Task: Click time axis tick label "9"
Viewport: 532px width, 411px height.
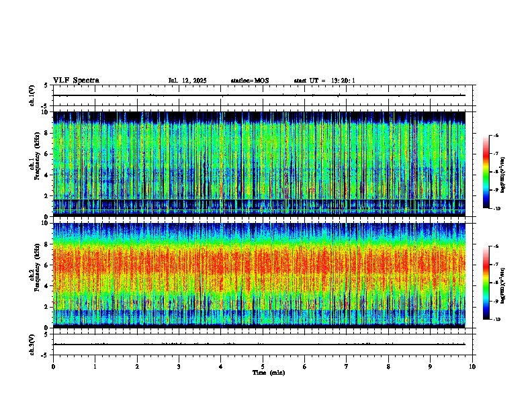Action: tap(430, 367)
